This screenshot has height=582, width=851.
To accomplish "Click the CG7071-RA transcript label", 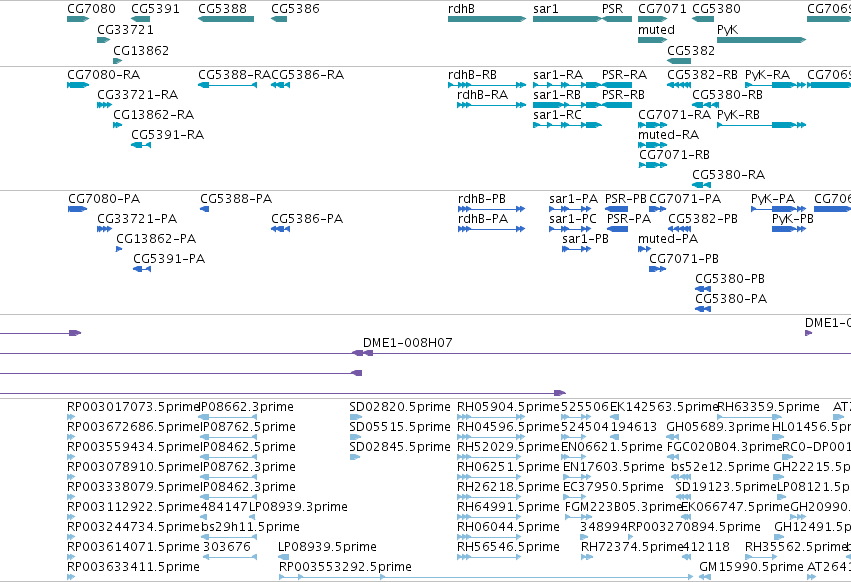I will (x=675, y=115).
